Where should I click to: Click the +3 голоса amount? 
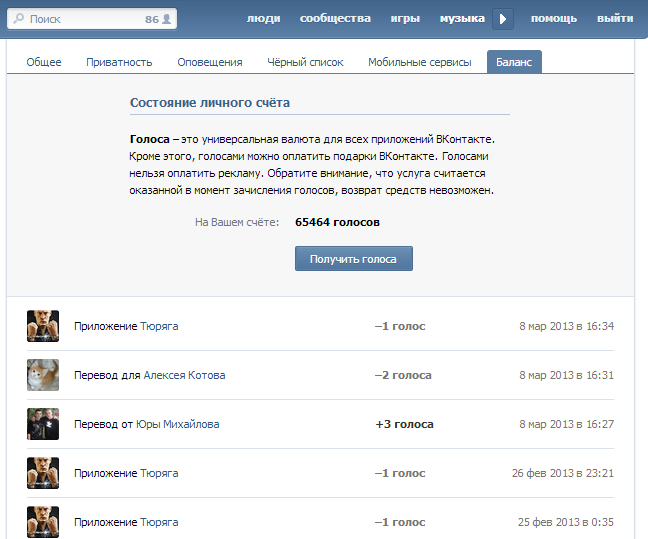point(404,425)
